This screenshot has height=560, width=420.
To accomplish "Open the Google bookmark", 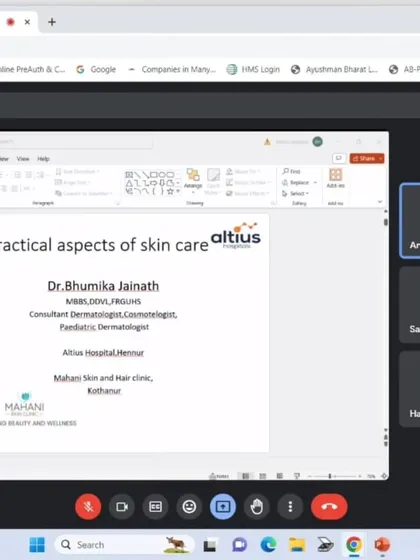I will click(96, 69).
